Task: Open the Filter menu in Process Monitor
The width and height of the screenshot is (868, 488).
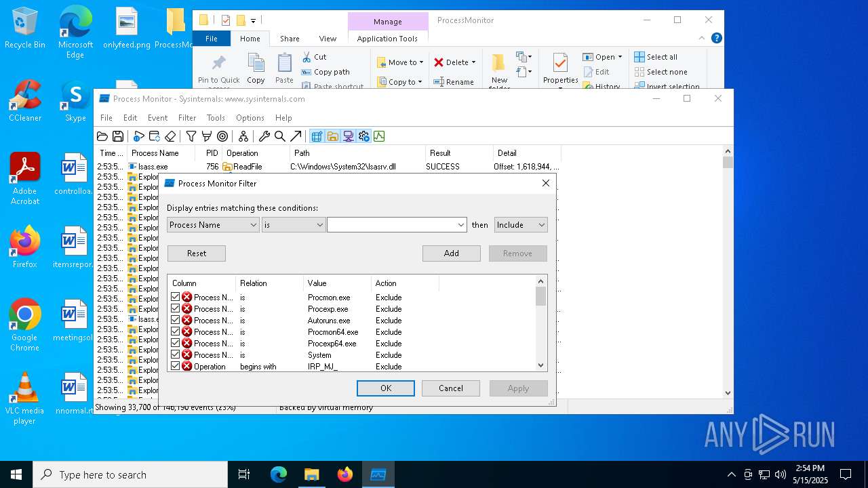Action: 187,118
